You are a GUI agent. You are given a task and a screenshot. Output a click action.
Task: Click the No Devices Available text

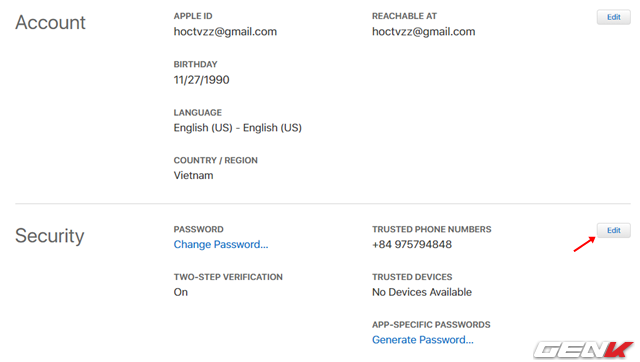click(422, 292)
